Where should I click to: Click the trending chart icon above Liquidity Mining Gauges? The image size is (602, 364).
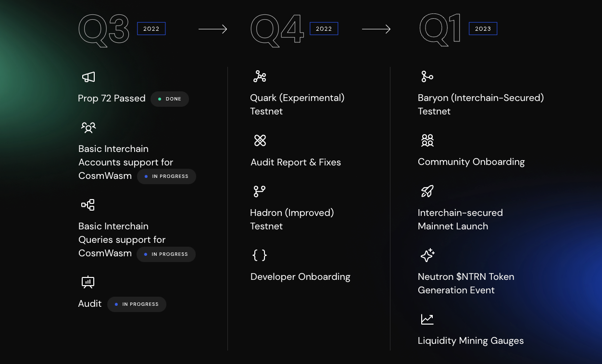click(427, 319)
